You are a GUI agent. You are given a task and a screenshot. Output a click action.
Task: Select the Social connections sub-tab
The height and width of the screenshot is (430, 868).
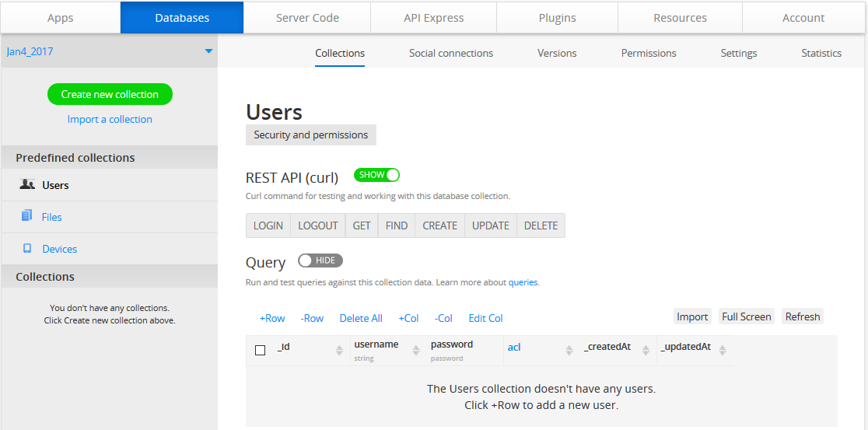(x=451, y=53)
